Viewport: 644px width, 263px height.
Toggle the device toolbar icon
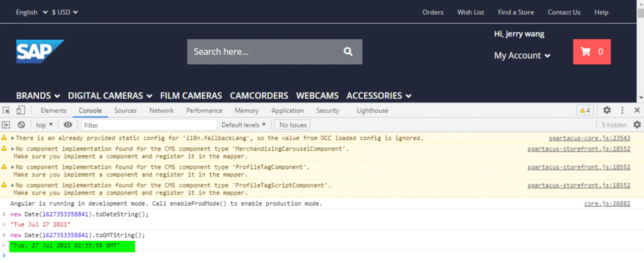pos(21,111)
